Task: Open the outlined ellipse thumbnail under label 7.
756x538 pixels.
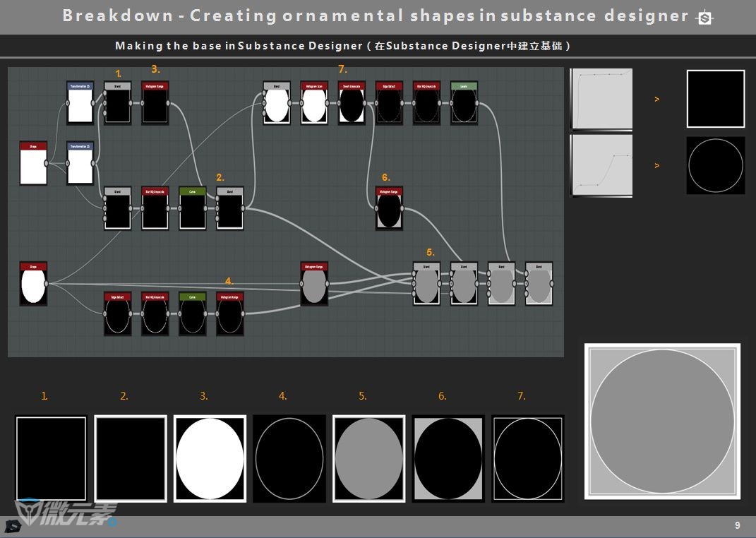Action: point(528,458)
